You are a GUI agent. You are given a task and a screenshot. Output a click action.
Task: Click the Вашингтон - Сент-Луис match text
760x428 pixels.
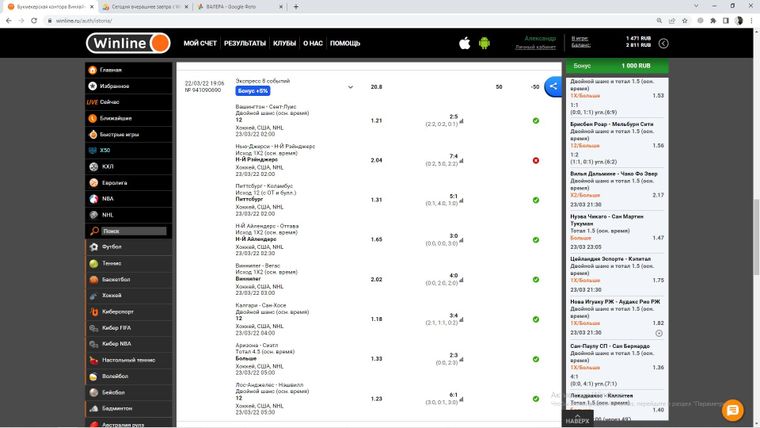point(266,107)
